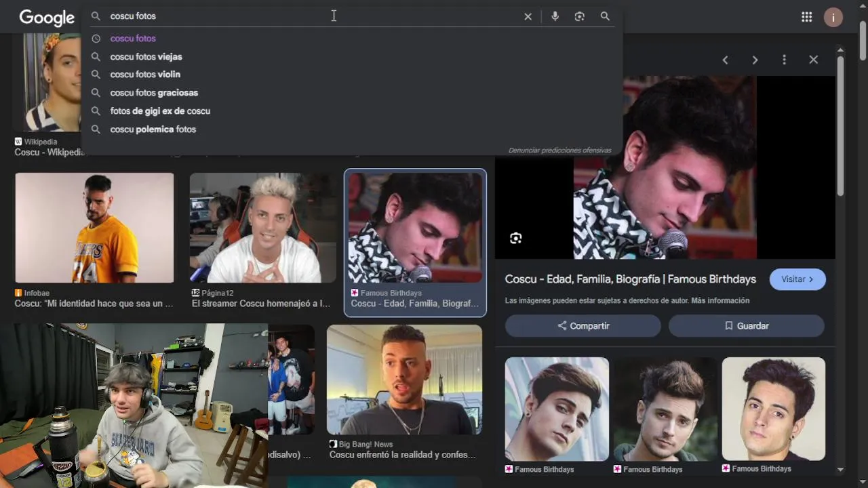Click the Lens icon on preview image
This screenshot has height=488, width=868.
click(x=516, y=238)
